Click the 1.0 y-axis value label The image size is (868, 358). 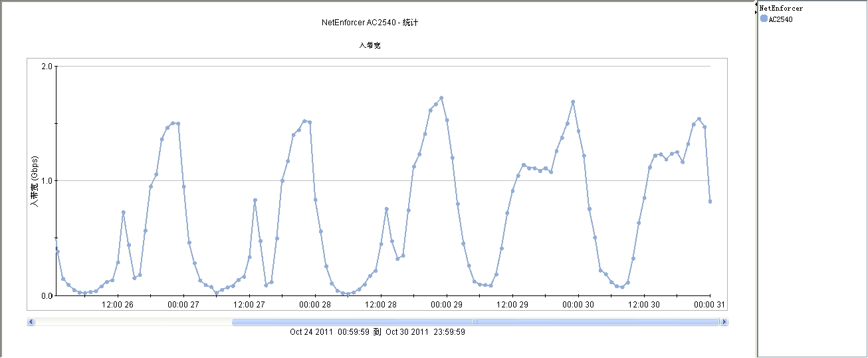(47, 181)
